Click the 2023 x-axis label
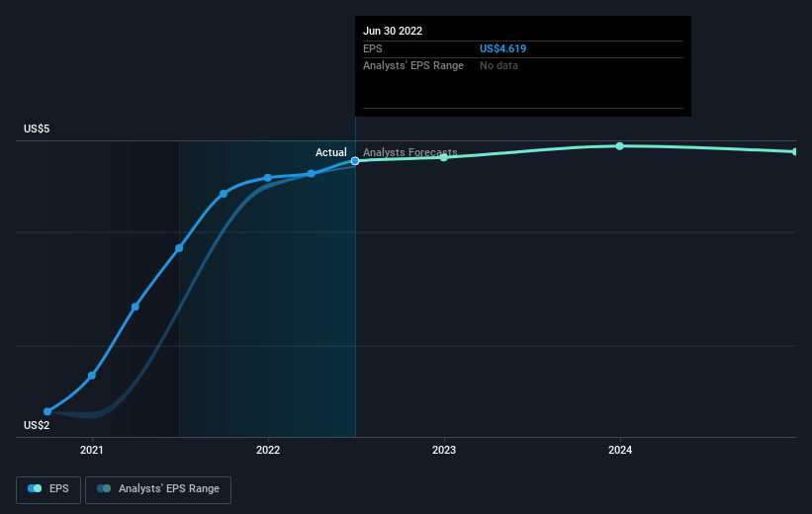 444,450
